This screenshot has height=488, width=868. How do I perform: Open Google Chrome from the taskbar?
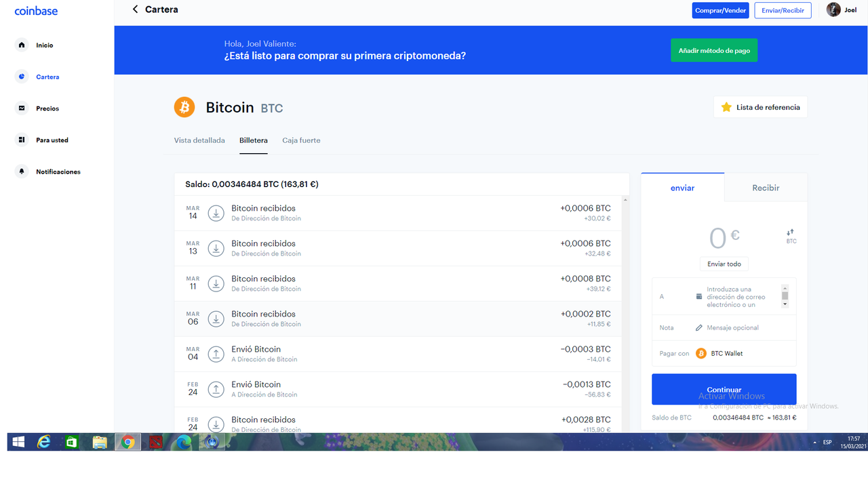127,442
